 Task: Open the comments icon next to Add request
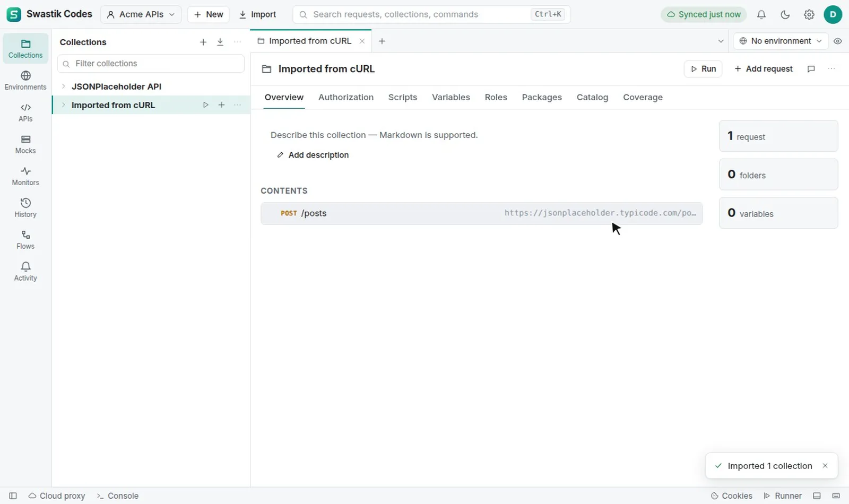[811, 69]
